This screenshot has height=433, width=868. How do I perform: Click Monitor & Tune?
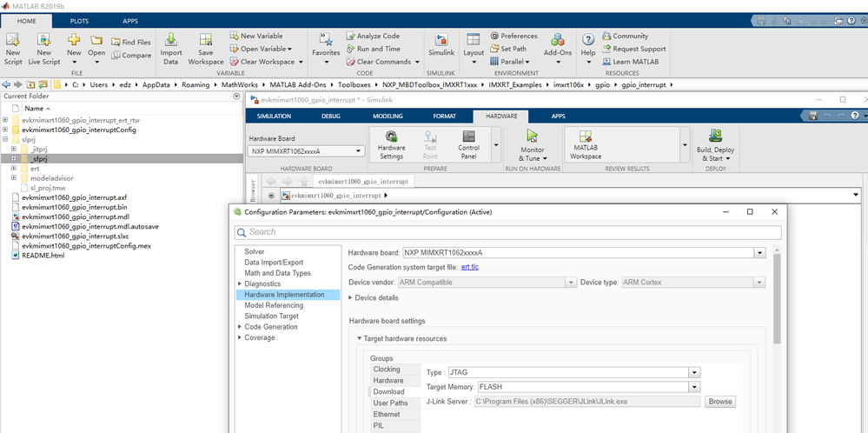[533, 145]
